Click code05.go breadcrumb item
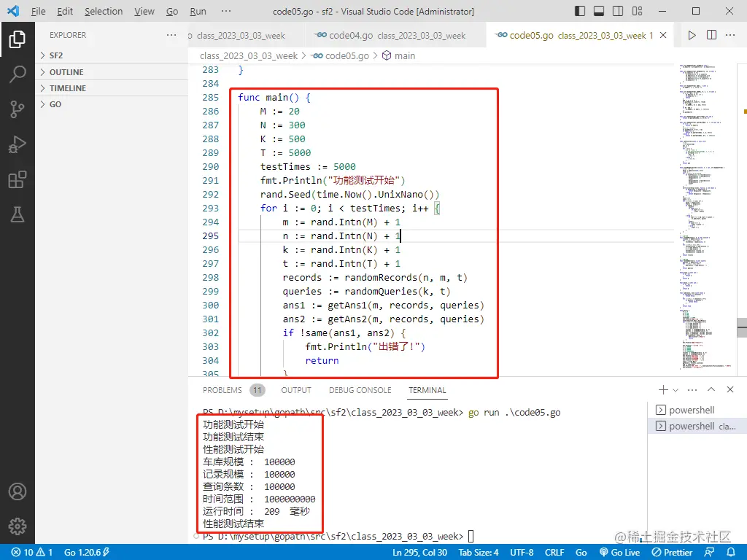 point(340,55)
